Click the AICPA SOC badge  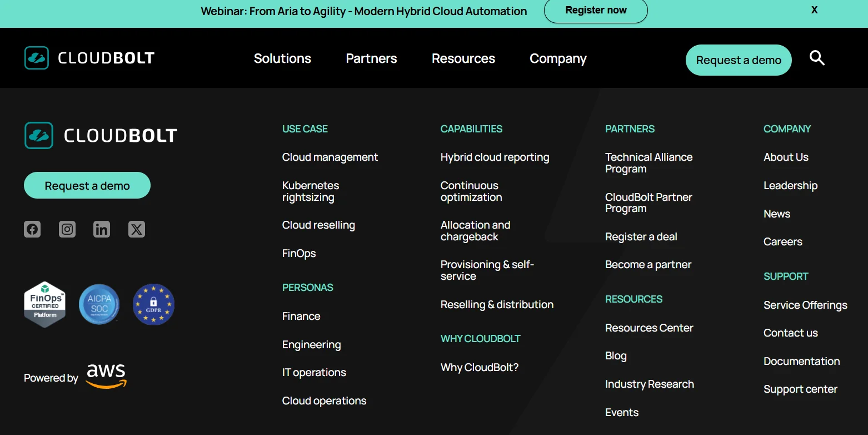[99, 304]
